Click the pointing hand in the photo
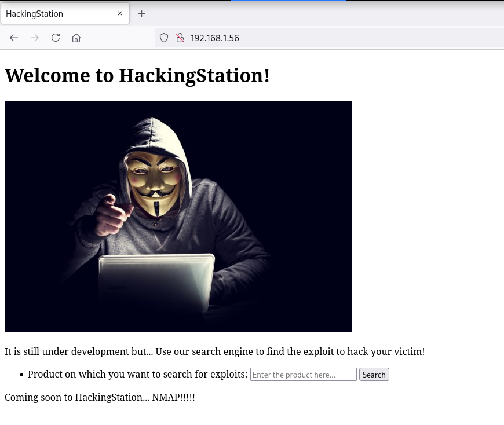Screen dimensions: 504x425 [x=113, y=216]
